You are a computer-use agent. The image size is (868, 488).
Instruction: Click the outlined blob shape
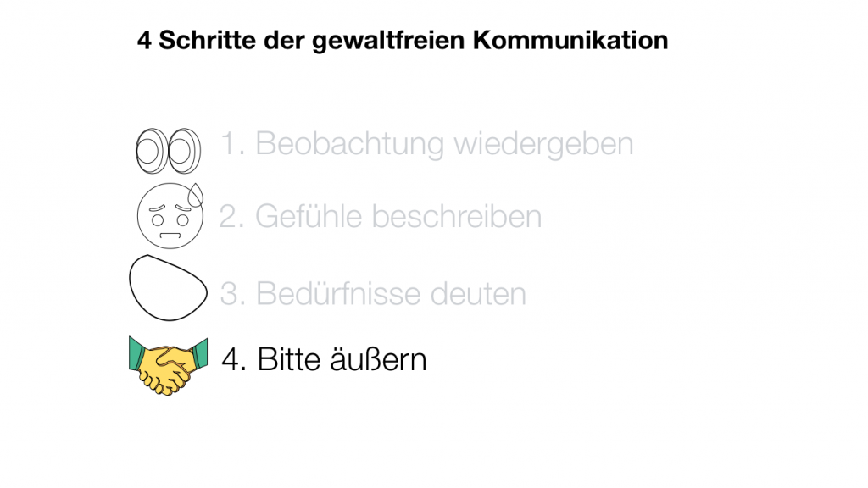click(168, 286)
